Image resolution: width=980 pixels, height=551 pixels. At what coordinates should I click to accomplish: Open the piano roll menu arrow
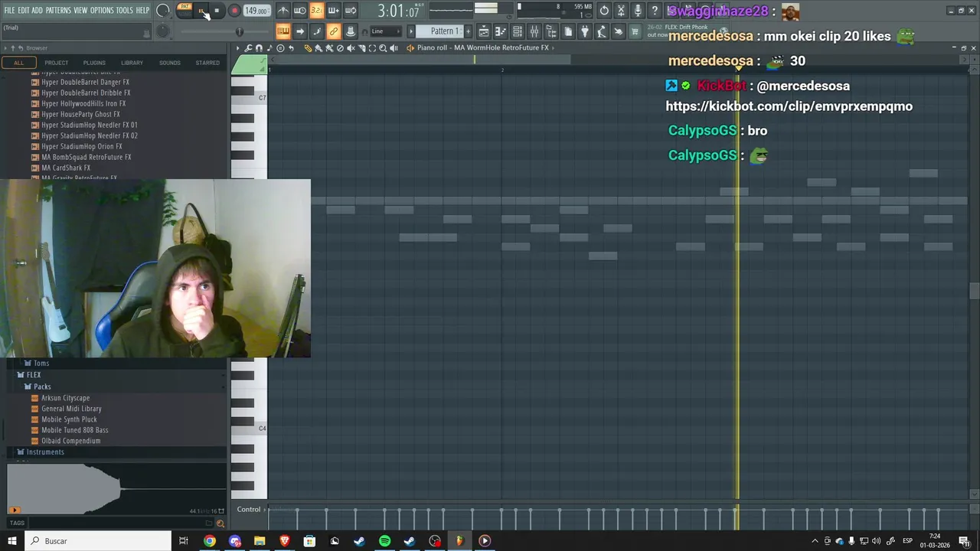237,48
